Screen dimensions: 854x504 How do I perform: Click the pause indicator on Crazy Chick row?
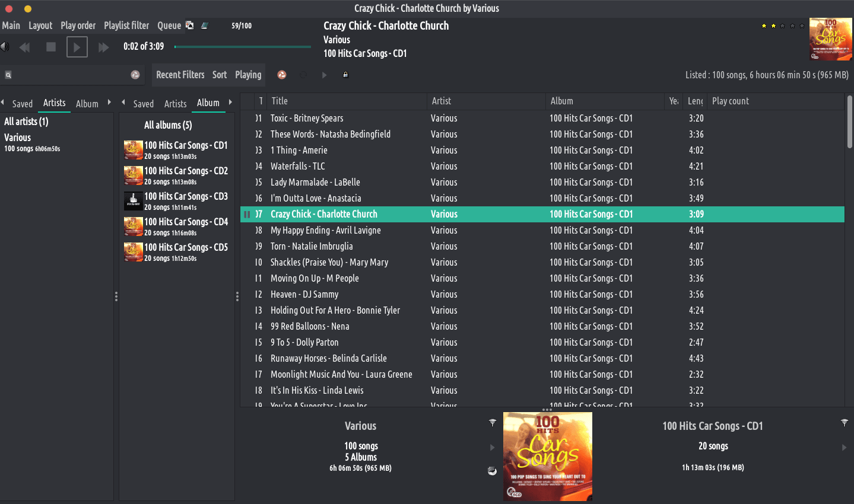(x=247, y=214)
